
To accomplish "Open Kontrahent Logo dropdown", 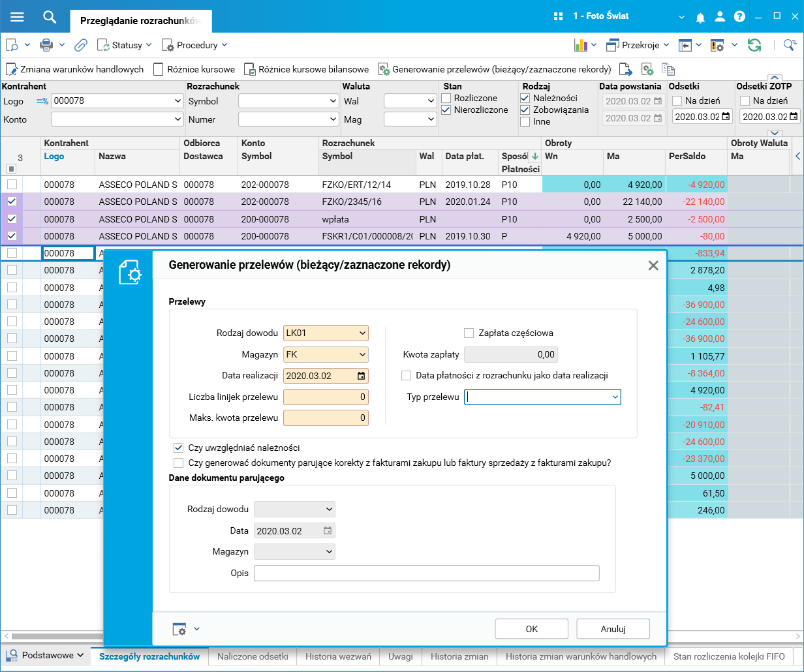I will (178, 101).
